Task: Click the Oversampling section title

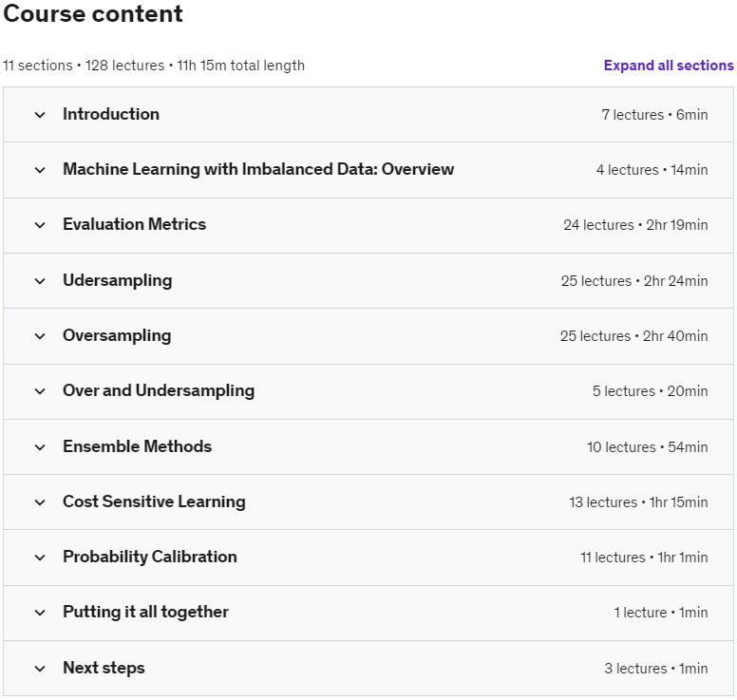Action: (117, 335)
